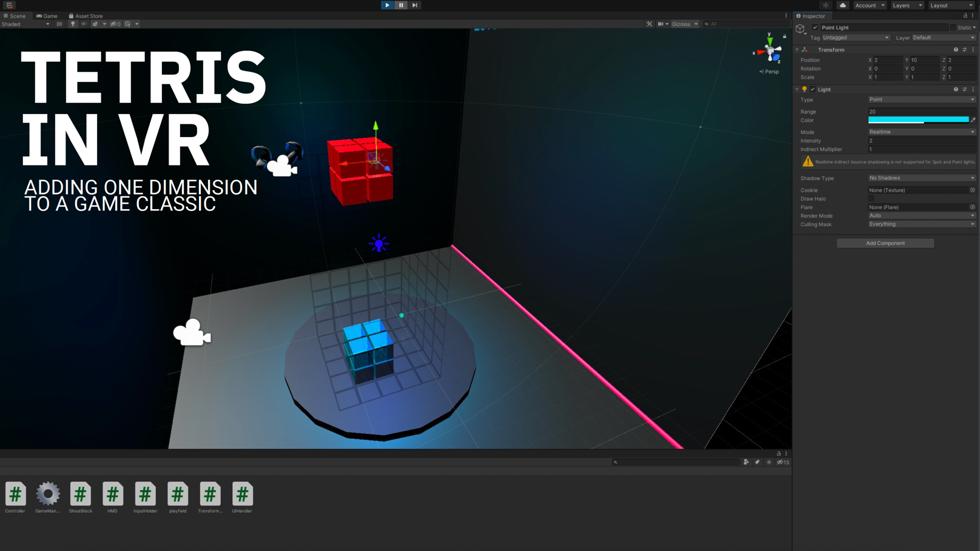This screenshot has width=980, height=551.
Task: Toggle grid snapping tool in top-left
Action: pyautogui.click(x=9, y=5)
